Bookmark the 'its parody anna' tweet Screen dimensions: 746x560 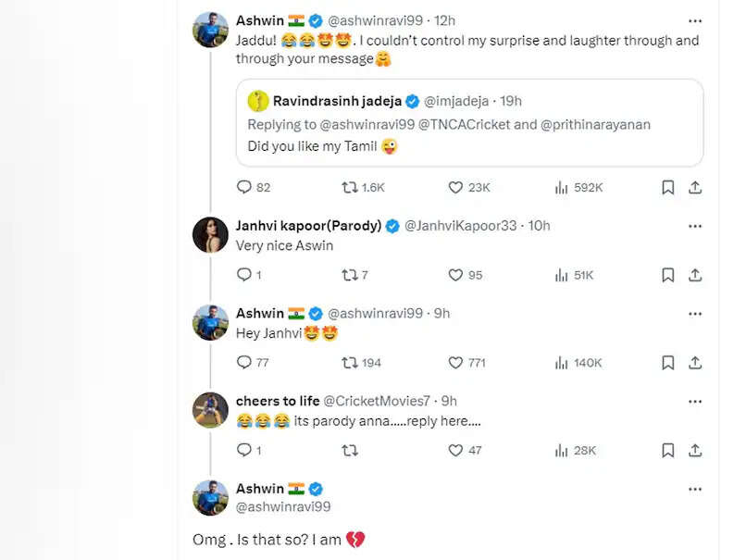pos(667,451)
